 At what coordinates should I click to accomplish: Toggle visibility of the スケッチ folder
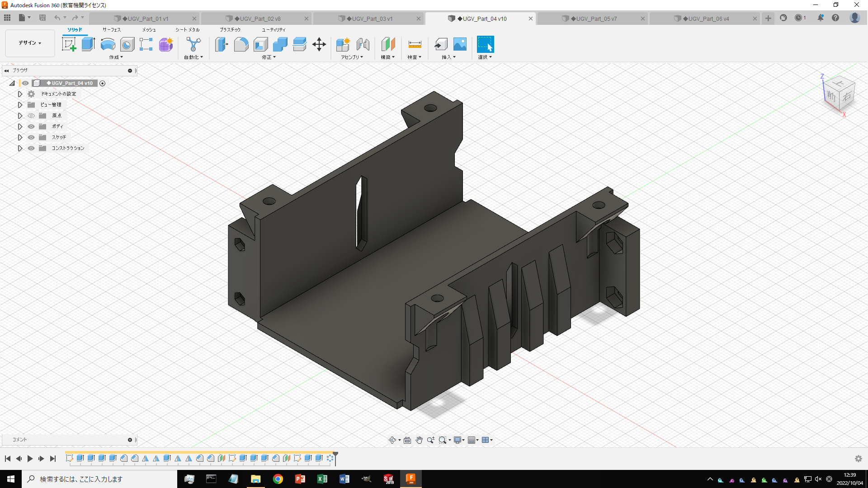coord(31,137)
